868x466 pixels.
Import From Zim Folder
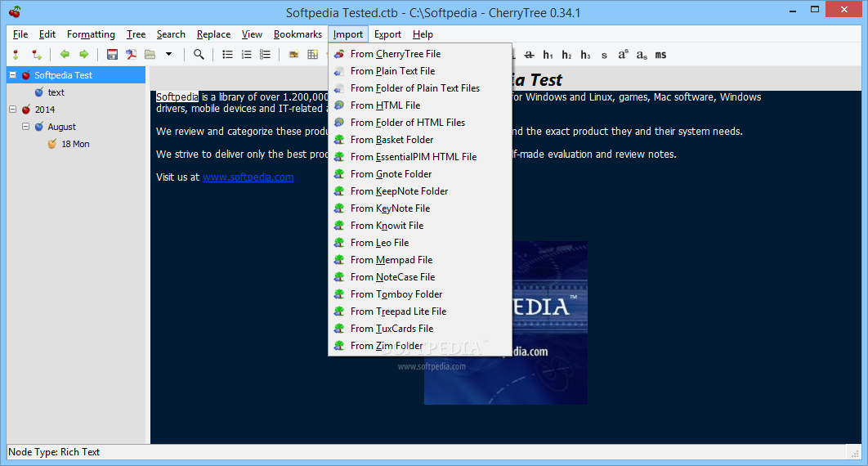419,345
